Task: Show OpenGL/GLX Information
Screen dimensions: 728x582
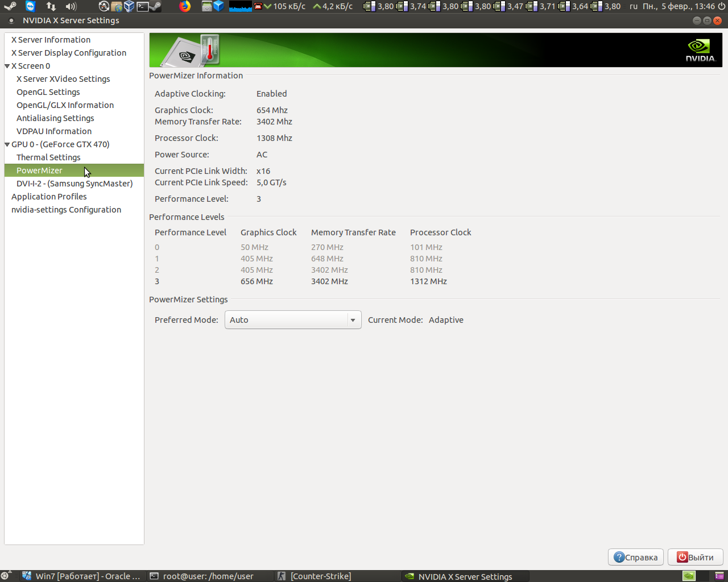Action: (65, 105)
